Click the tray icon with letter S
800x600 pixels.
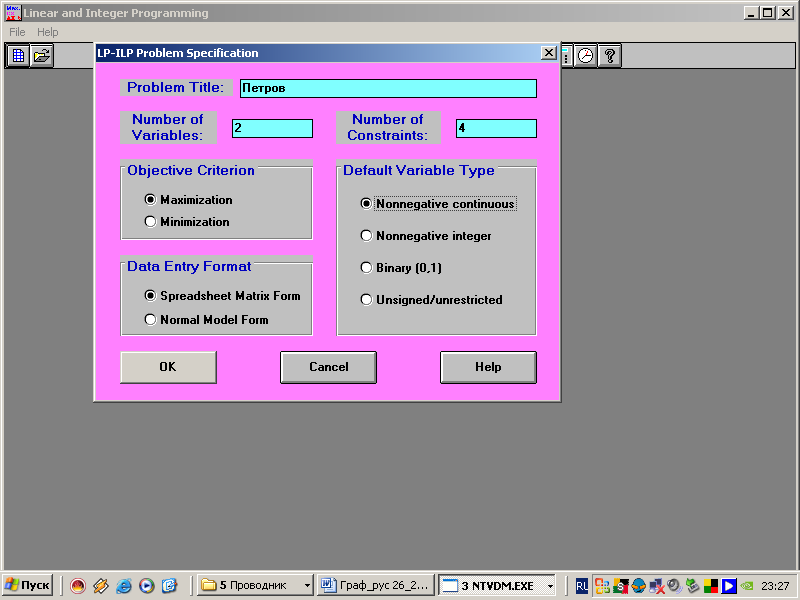click(620, 586)
